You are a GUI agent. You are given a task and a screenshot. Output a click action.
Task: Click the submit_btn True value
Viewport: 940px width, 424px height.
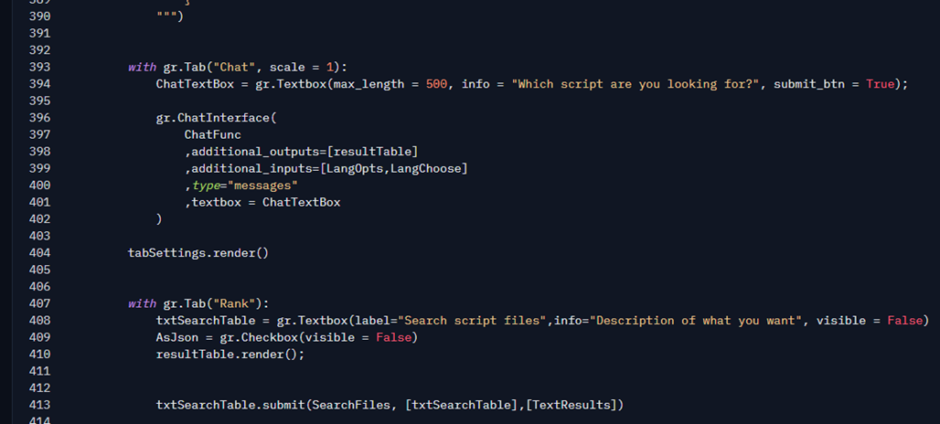pos(880,84)
